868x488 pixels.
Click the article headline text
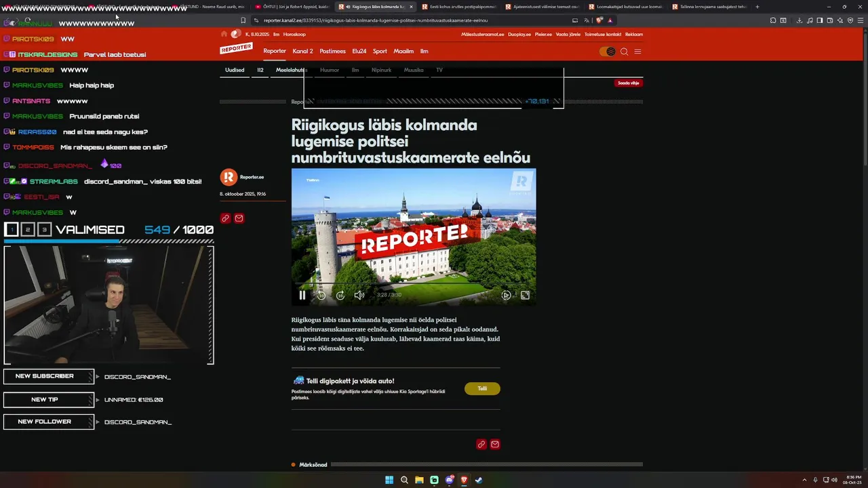(x=410, y=141)
